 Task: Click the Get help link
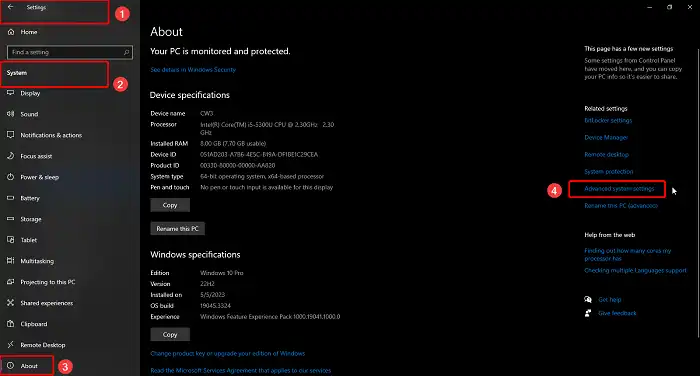pos(609,300)
